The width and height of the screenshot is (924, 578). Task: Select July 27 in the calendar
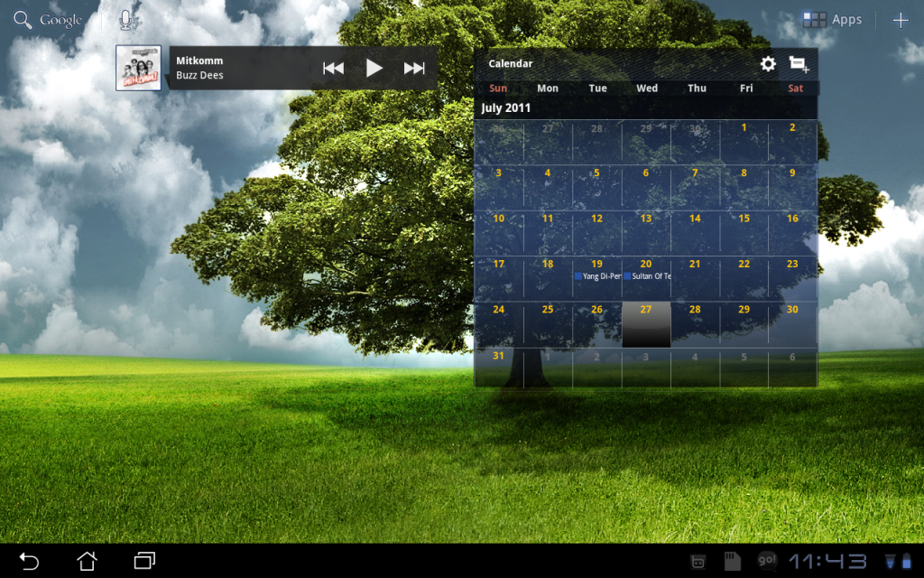[x=646, y=324]
